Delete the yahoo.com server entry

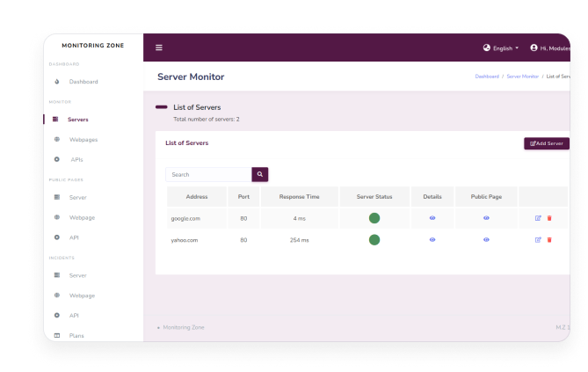[549, 239]
